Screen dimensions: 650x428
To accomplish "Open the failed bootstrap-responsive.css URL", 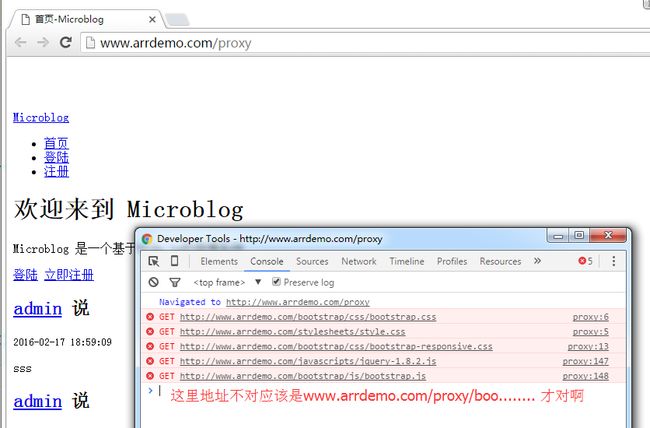I will 336,346.
